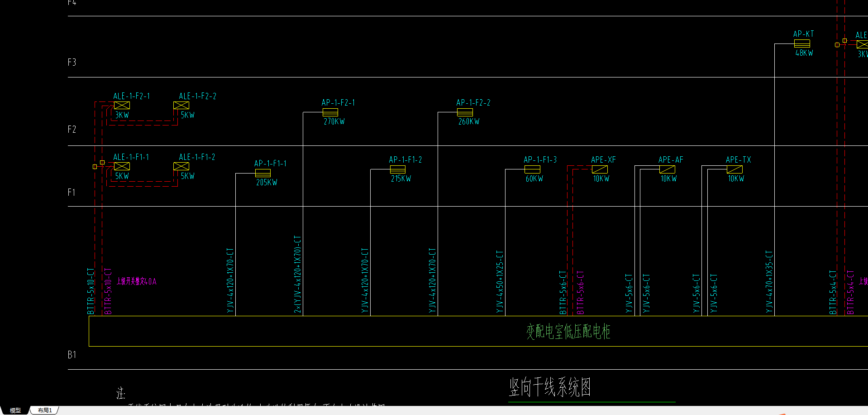Switch to the 模型 tab
This screenshot has width=868, height=415.
pos(15,410)
